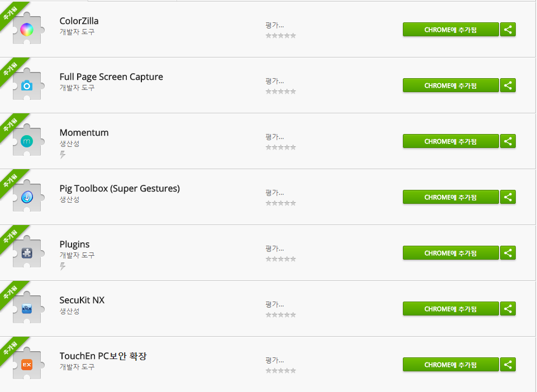
Task: Open the Full Page Screen Capture title link
Action: click(x=111, y=77)
